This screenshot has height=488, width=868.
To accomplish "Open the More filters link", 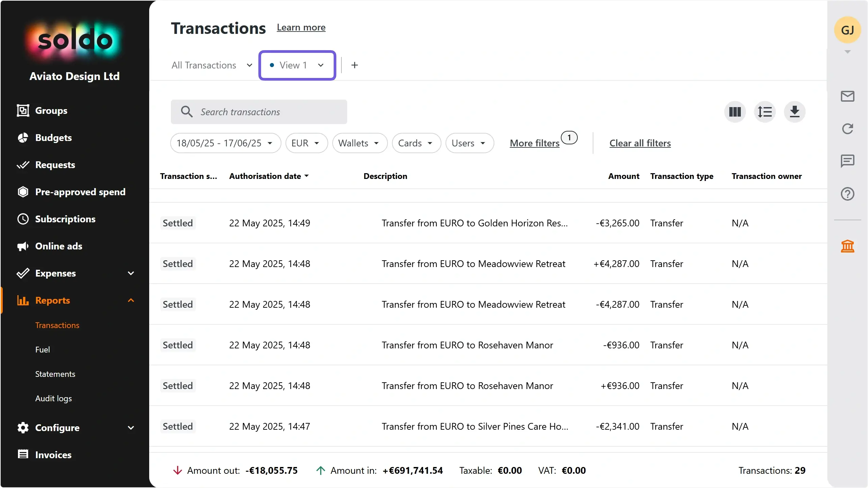I will 534,143.
